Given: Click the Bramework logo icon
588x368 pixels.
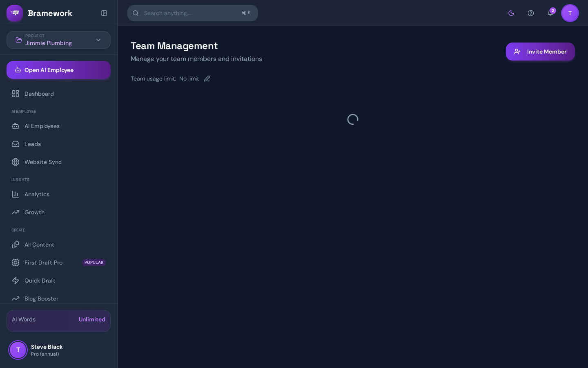Looking at the screenshot, I should click(x=15, y=13).
